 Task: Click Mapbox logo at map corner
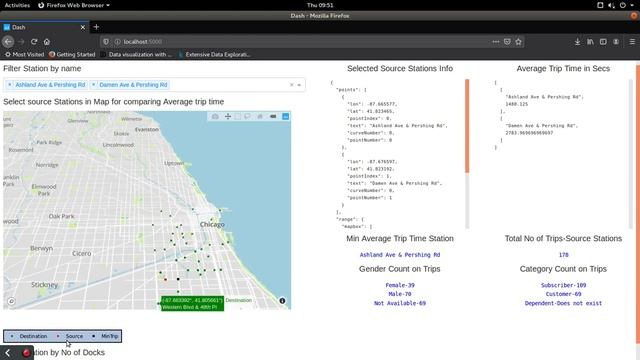(11, 301)
